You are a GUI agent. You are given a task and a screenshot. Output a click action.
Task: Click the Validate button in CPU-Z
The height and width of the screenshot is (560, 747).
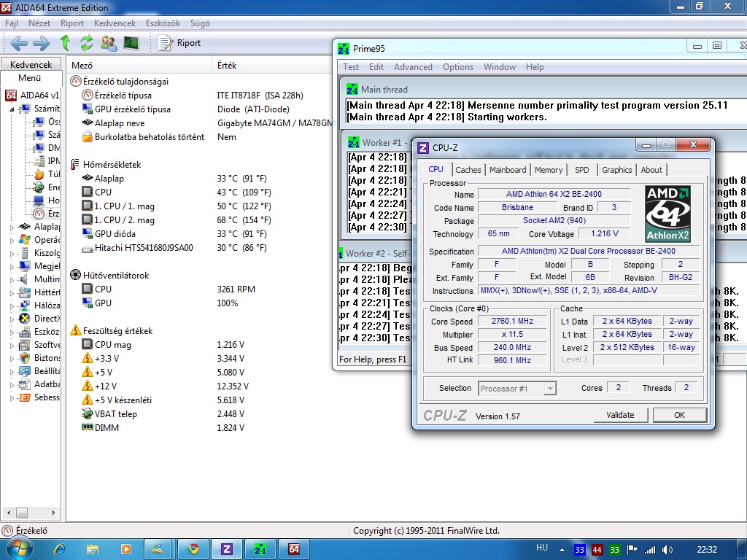(x=620, y=415)
